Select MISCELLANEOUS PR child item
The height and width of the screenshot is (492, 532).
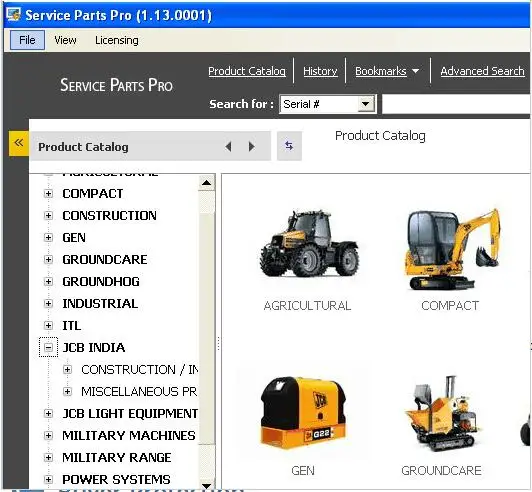[139, 392]
